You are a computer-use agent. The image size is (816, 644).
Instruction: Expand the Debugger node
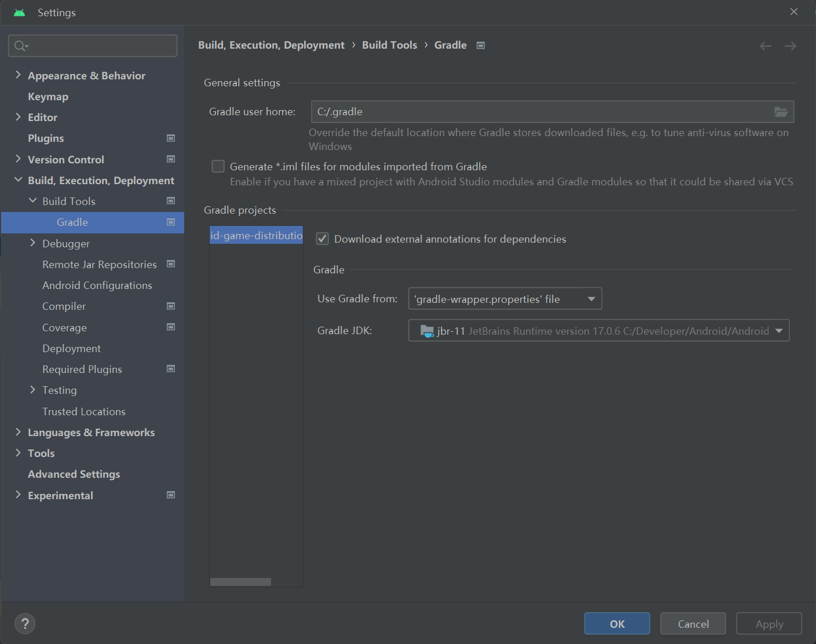click(x=32, y=243)
